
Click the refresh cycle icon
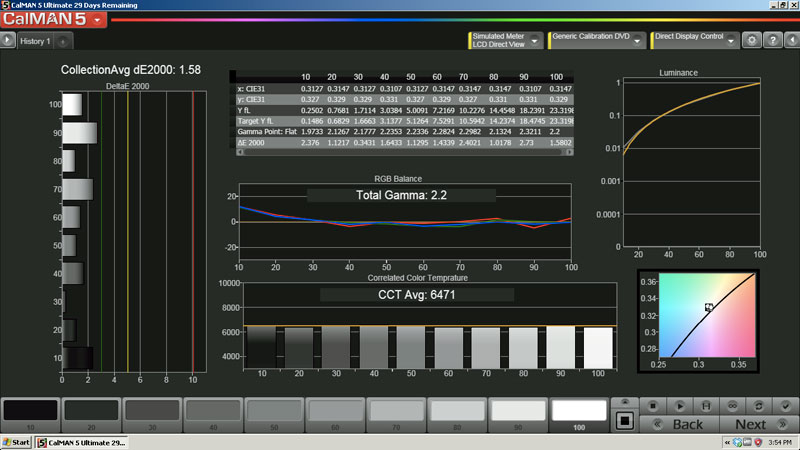coord(757,406)
